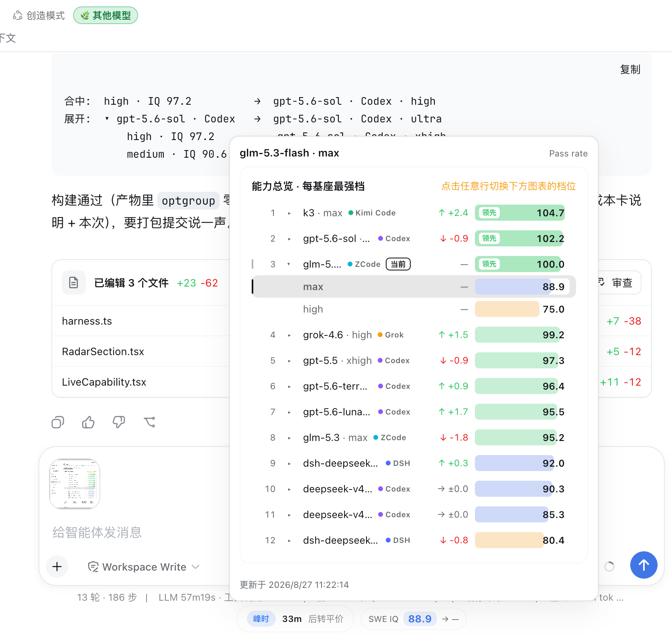Select the deepseek-v4 row ranked 10

pos(414,489)
